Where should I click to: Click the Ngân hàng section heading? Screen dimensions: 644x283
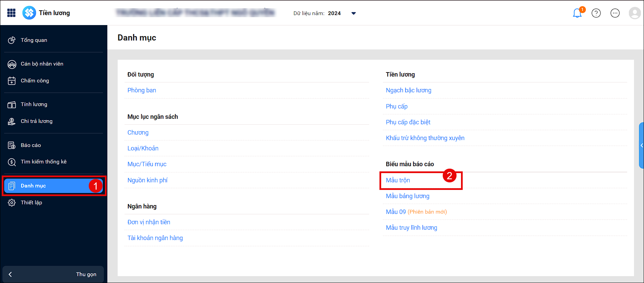click(142, 206)
